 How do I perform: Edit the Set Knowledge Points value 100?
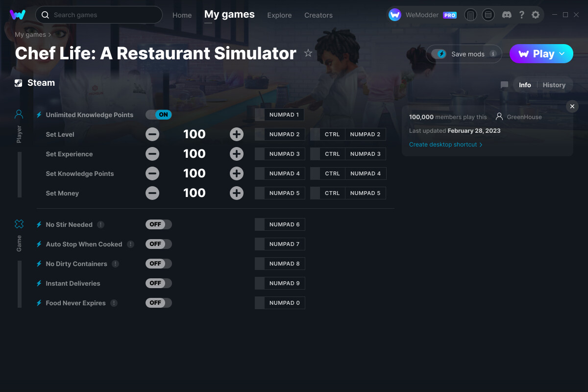point(195,173)
